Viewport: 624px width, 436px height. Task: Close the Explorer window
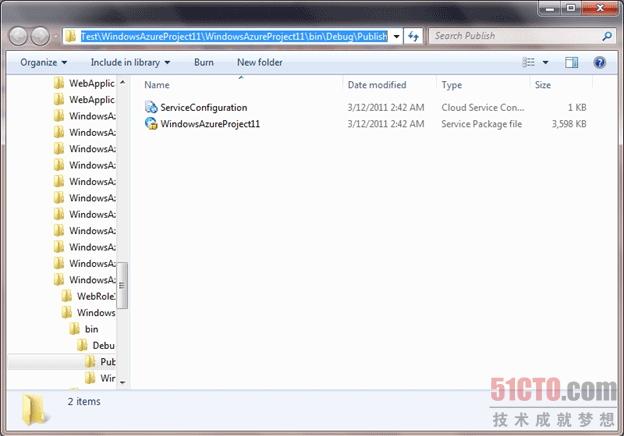pyautogui.click(x=600, y=8)
